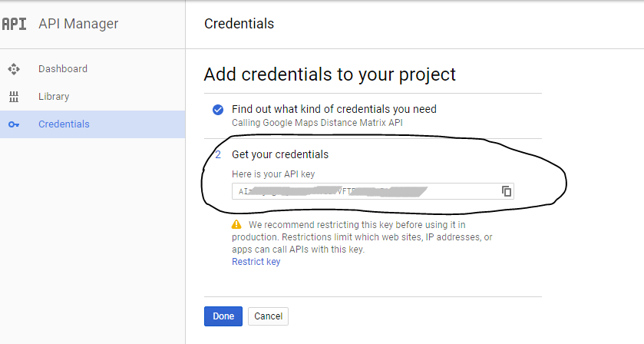Click the Library icon in sidebar
The image size is (644, 344).
(x=14, y=97)
